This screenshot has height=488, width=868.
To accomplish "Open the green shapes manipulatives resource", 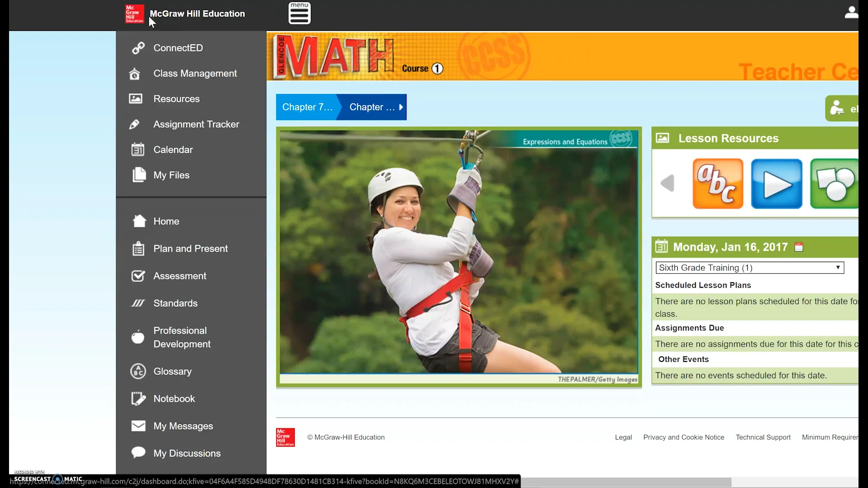I will pos(835,183).
